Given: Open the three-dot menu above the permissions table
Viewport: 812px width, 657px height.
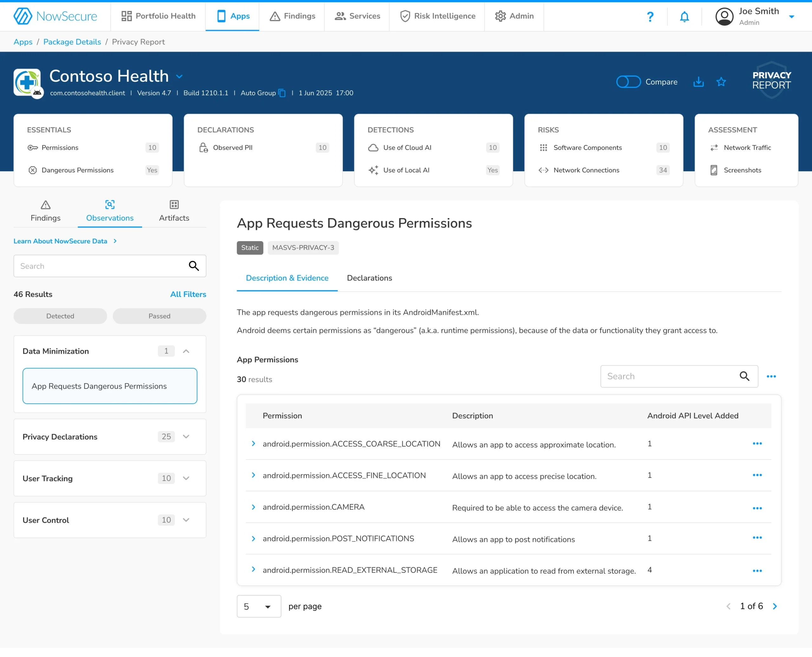Looking at the screenshot, I should coord(771,376).
